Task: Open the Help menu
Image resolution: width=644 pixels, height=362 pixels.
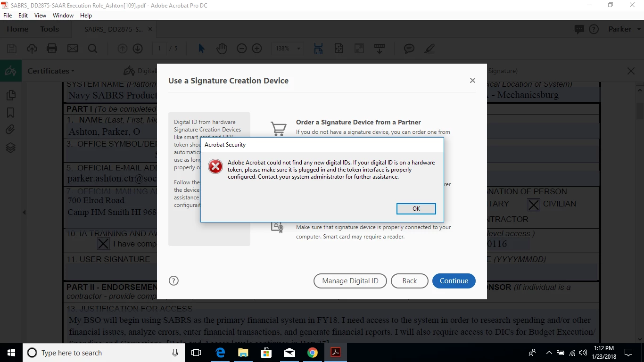Action: pyautogui.click(x=86, y=16)
